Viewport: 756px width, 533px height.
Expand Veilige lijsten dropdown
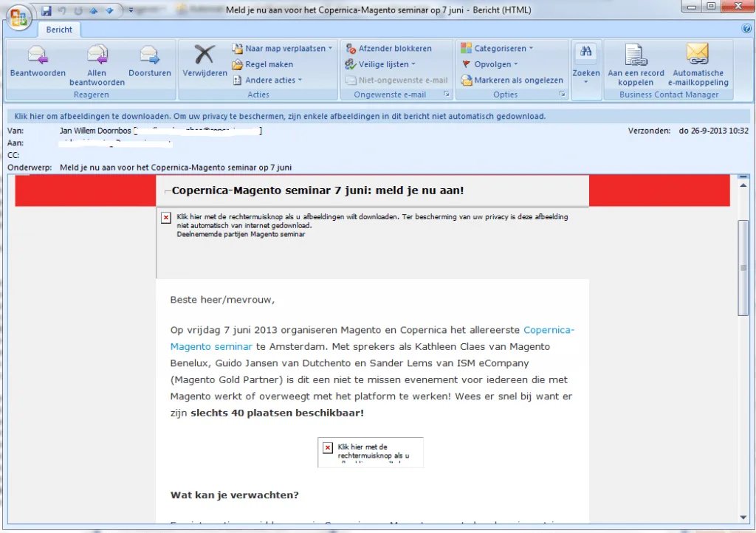click(x=380, y=64)
